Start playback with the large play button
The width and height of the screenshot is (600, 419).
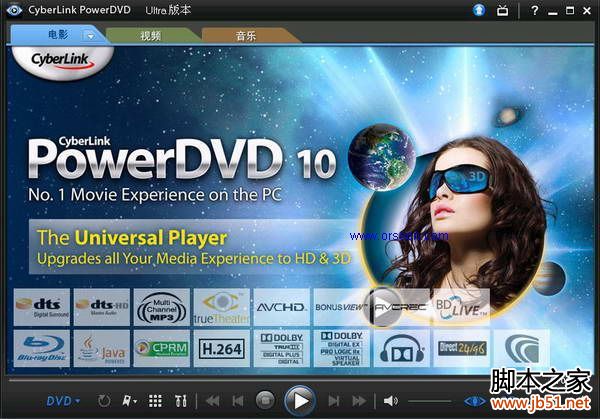tap(300, 401)
